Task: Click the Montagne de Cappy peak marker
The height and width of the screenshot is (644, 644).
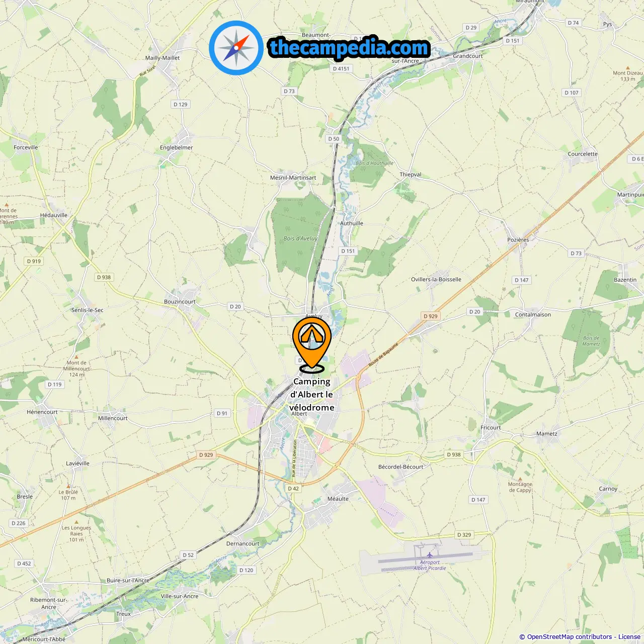Action: coord(520,479)
